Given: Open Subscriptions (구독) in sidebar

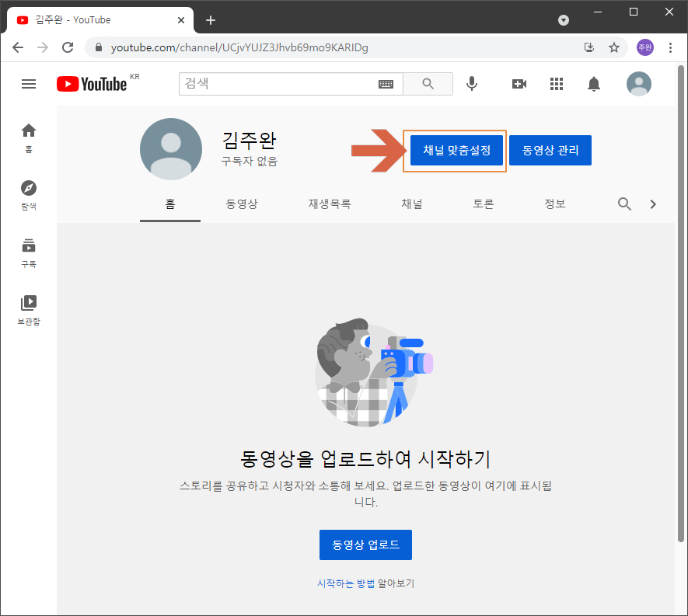Looking at the screenshot, I should pos(29,253).
